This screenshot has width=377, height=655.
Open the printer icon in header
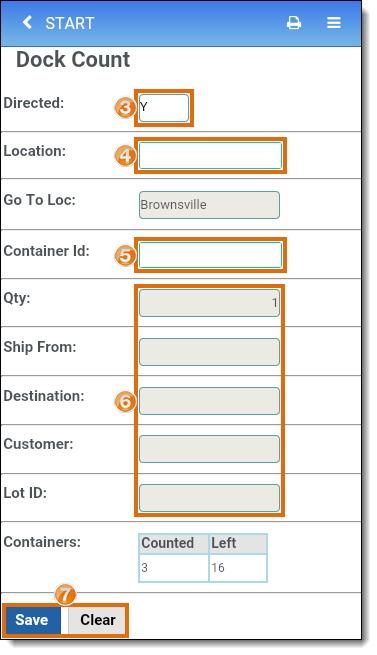tap(294, 23)
